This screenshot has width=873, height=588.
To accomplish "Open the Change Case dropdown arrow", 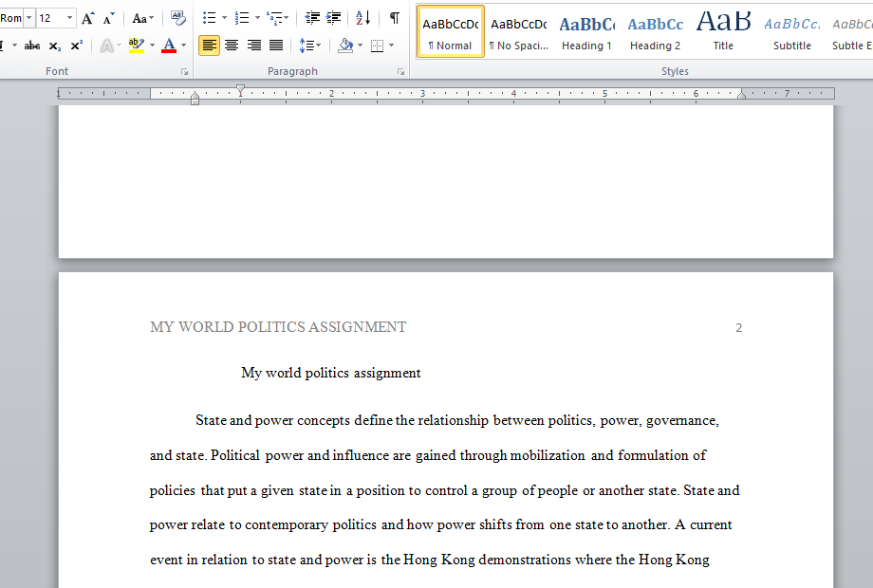I will click(x=152, y=18).
